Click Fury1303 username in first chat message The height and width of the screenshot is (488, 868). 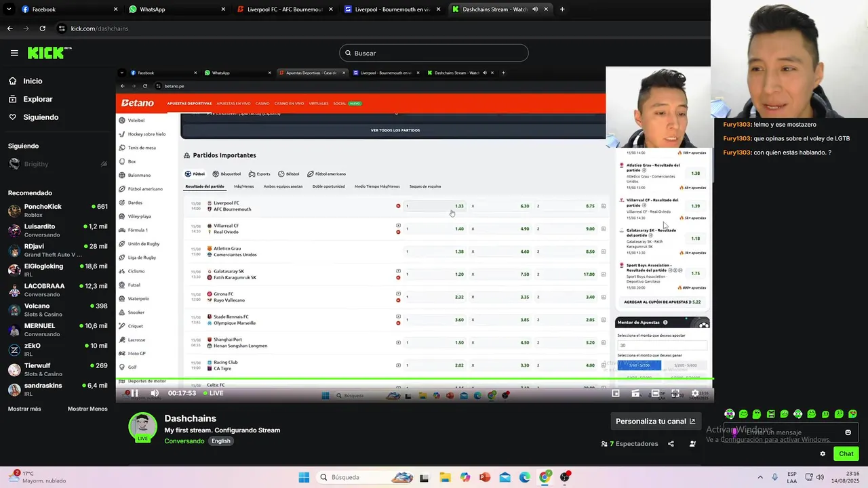pyautogui.click(x=737, y=125)
